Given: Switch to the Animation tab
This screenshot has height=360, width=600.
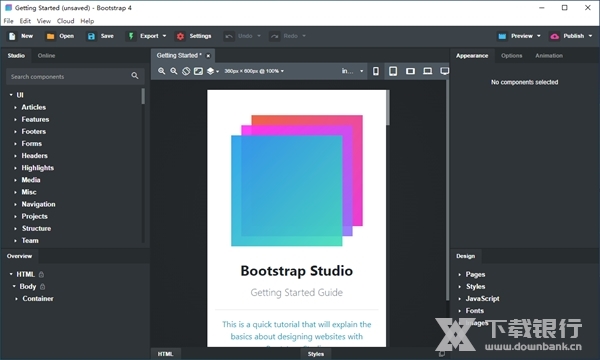Looking at the screenshot, I should (x=549, y=56).
